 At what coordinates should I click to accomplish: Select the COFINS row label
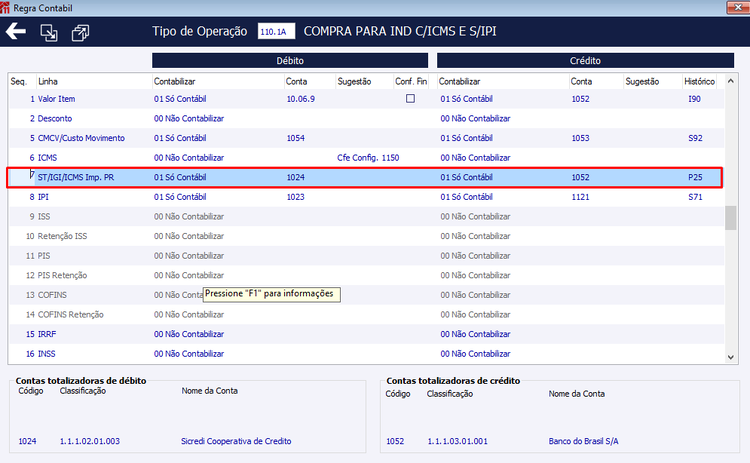click(x=52, y=295)
